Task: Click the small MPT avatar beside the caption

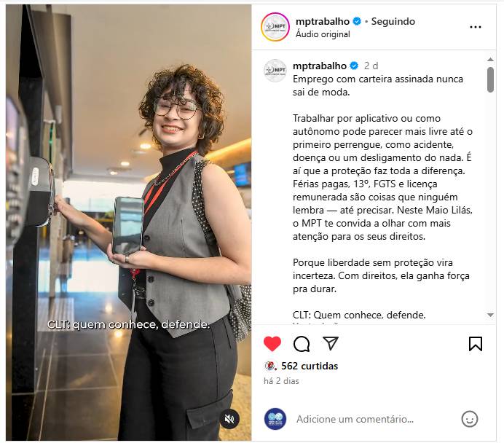Action: (x=275, y=71)
